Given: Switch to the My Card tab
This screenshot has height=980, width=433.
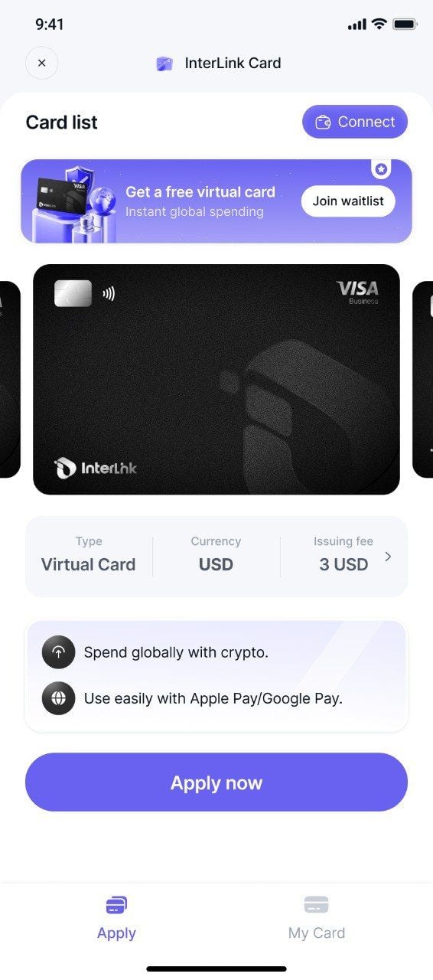Looking at the screenshot, I should [316, 918].
